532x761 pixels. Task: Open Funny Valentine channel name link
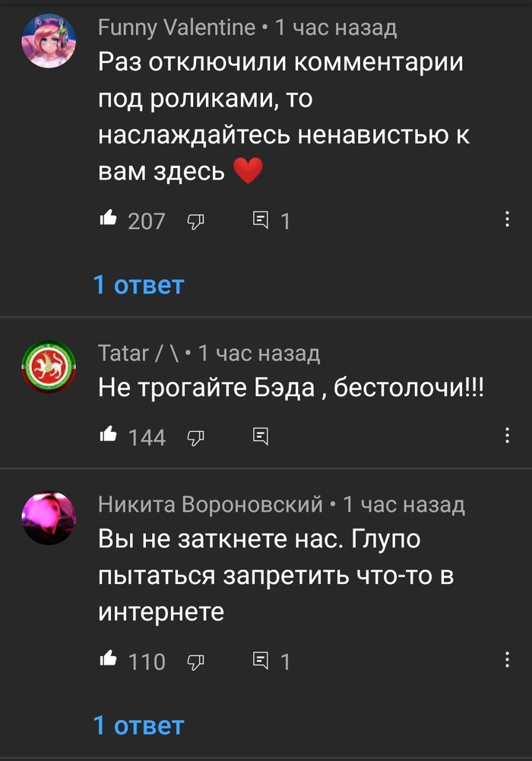(176, 27)
